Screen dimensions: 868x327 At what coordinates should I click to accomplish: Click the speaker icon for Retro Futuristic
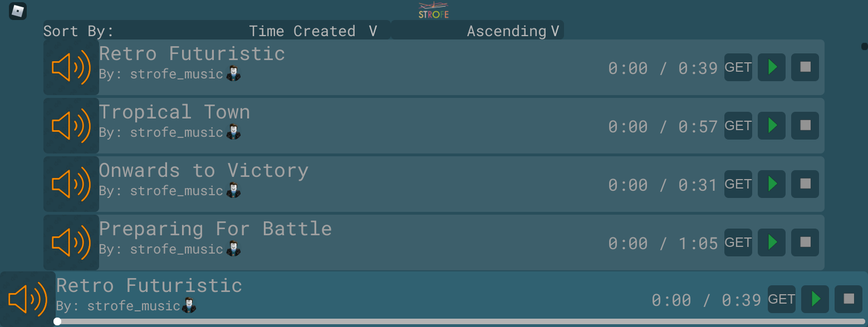(x=71, y=67)
